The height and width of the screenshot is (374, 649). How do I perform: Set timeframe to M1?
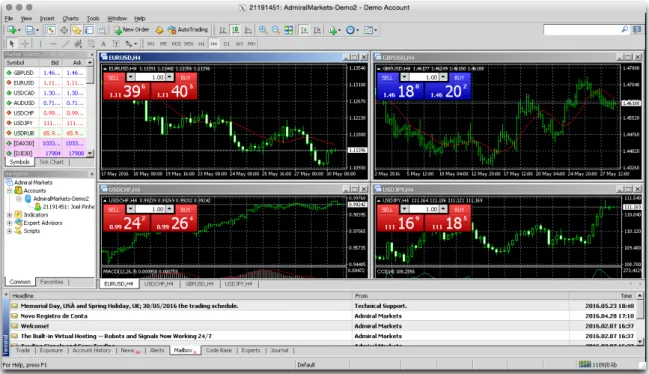tap(151, 43)
